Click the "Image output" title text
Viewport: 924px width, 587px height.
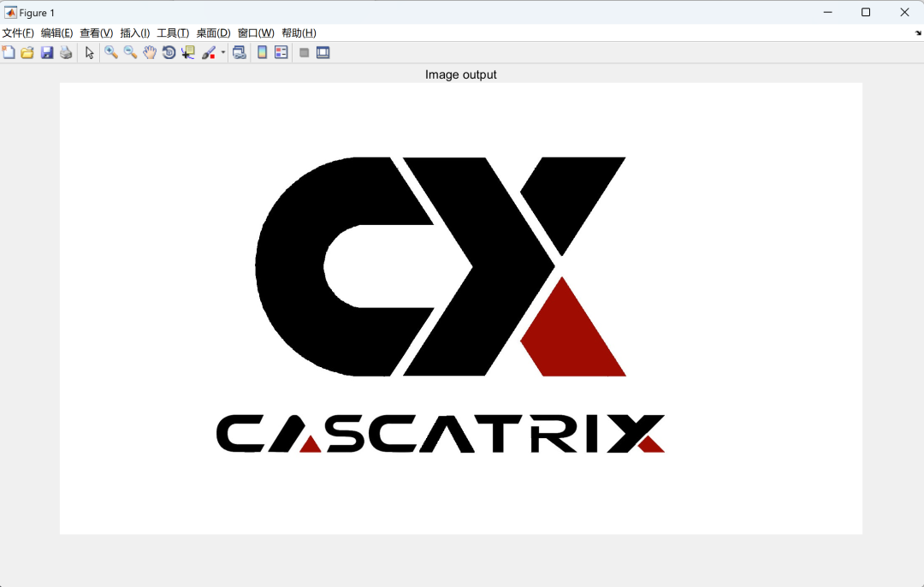point(461,74)
